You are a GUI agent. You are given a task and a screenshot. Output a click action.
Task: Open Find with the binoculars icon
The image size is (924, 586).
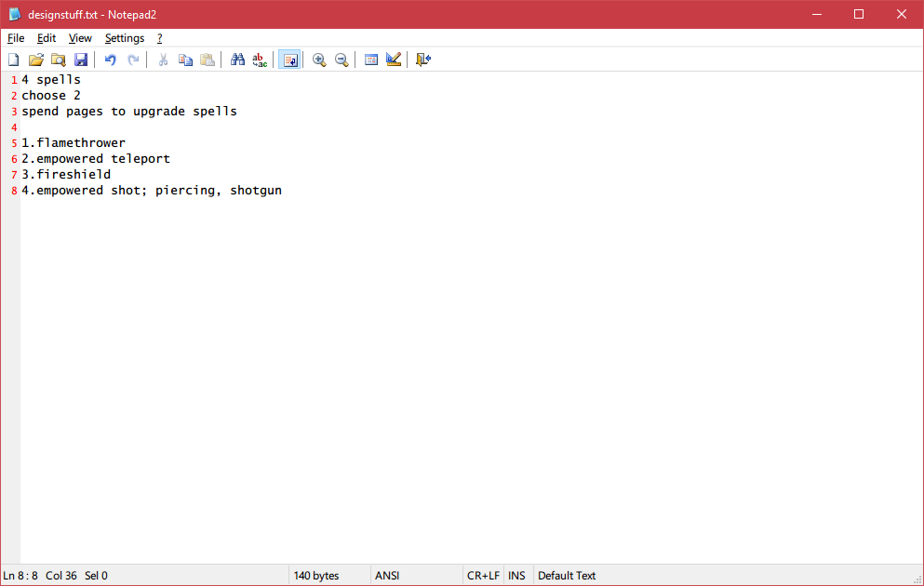point(237,59)
